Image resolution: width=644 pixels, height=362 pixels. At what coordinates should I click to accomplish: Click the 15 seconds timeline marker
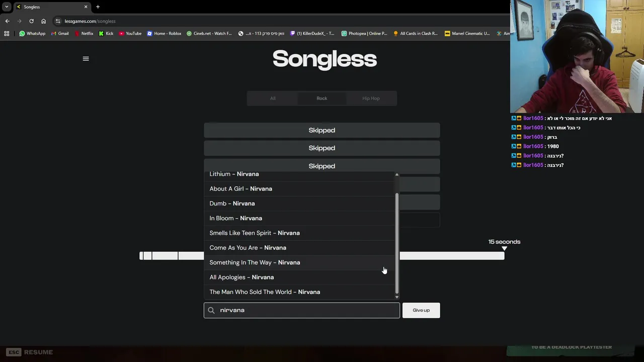pos(504,245)
